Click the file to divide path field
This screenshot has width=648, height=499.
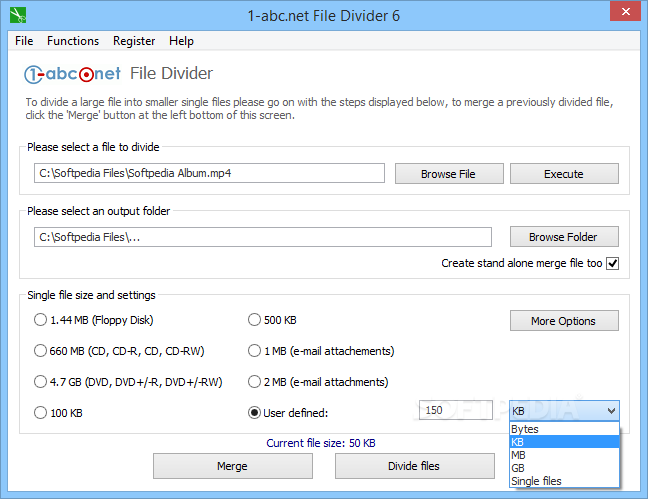coord(209,173)
